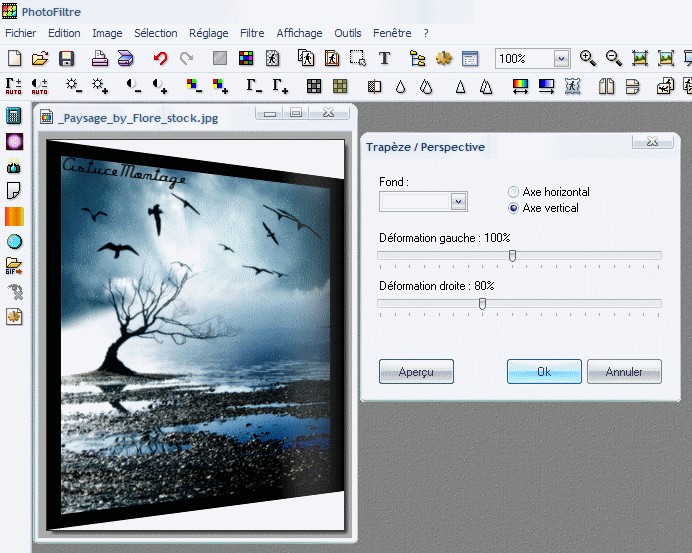
Task: Open the Fichier menu
Action: coord(21,33)
